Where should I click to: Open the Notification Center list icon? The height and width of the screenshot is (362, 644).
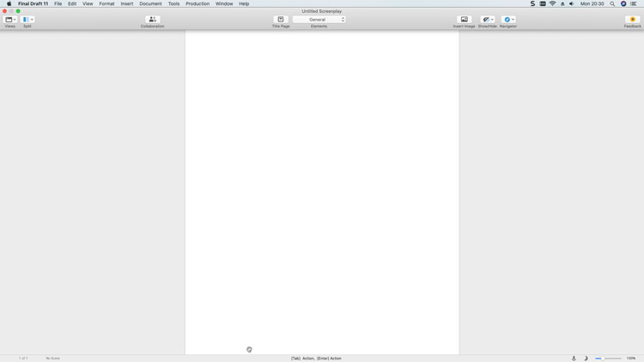click(634, 3)
